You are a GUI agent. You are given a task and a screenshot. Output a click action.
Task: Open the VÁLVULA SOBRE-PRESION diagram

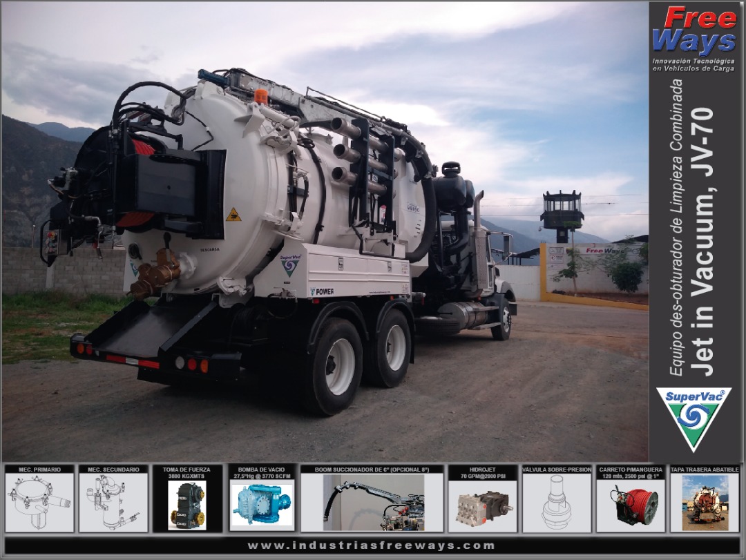(557, 503)
